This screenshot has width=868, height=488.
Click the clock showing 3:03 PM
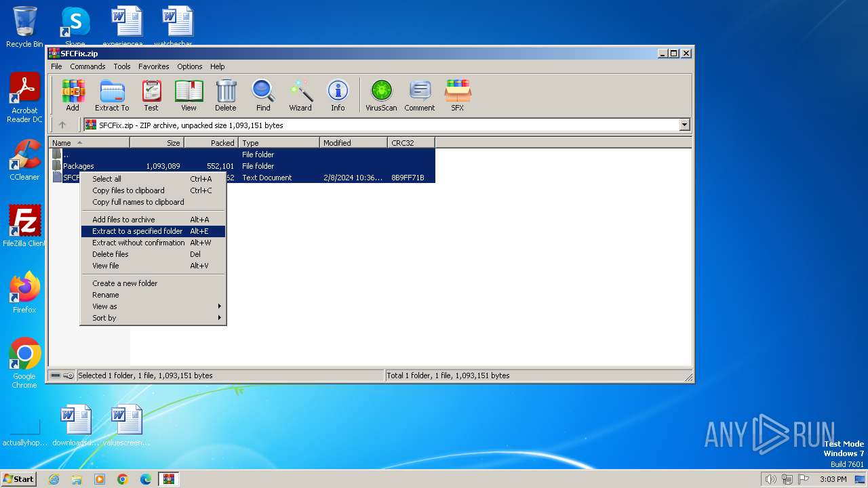click(x=833, y=479)
